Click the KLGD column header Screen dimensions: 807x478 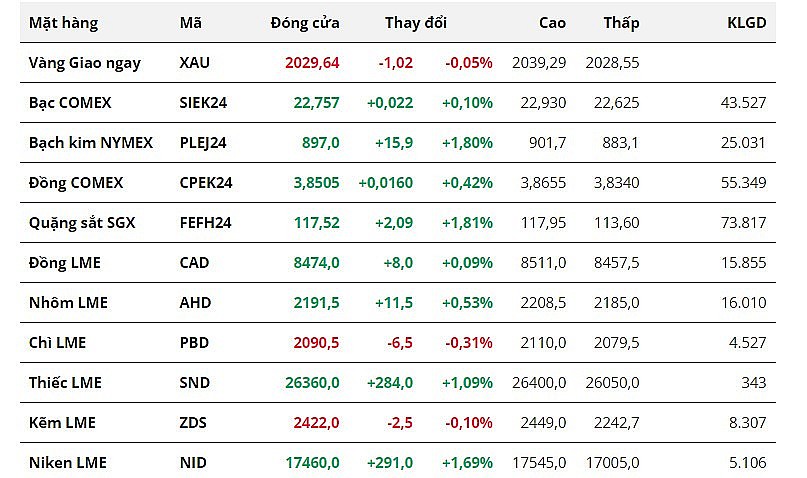point(746,23)
